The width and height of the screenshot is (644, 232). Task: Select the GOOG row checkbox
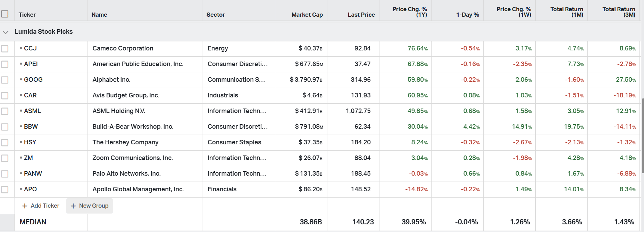pyautogui.click(x=5, y=80)
